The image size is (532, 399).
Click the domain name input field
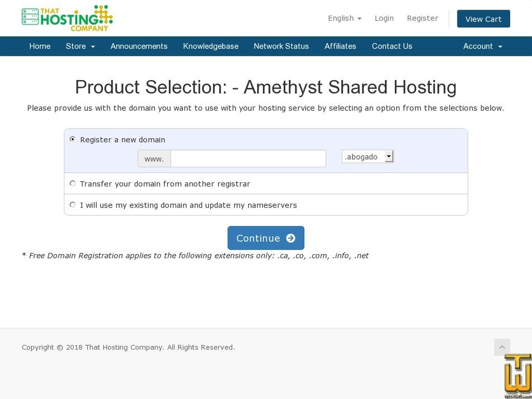(248, 158)
